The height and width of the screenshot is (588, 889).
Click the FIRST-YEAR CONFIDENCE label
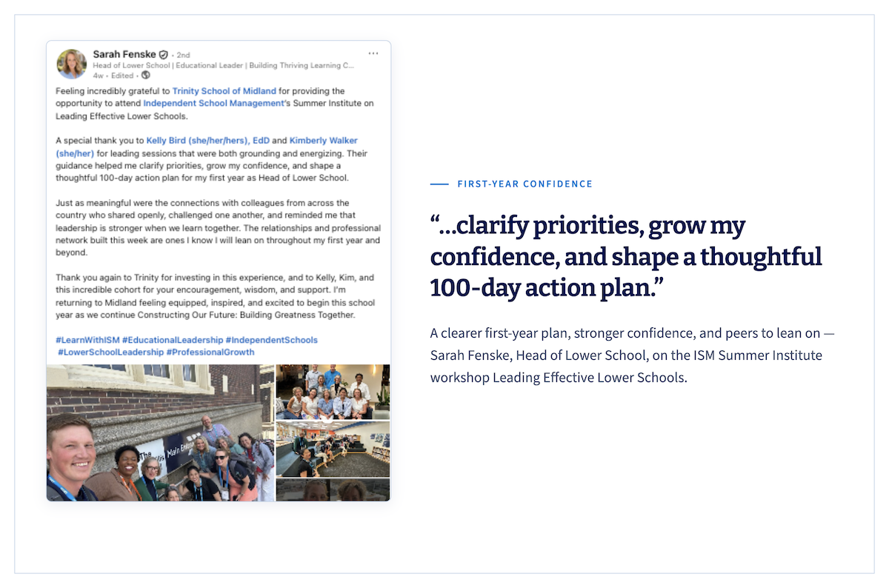pyautogui.click(x=525, y=184)
